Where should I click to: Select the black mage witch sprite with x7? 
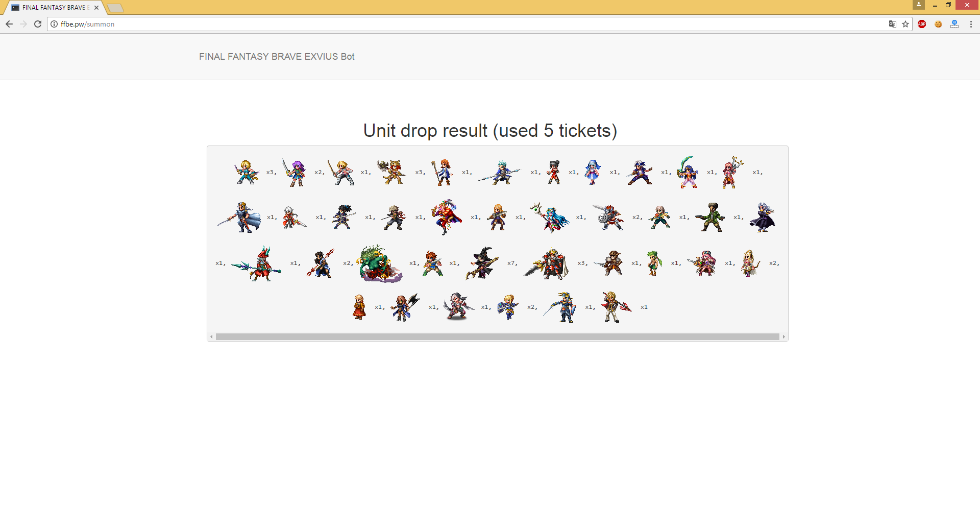coord(482,263)
